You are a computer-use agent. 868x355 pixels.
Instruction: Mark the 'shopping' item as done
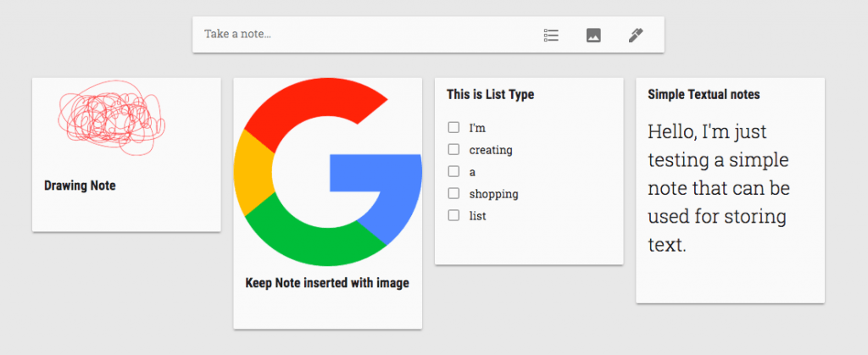tap(454, 193)
